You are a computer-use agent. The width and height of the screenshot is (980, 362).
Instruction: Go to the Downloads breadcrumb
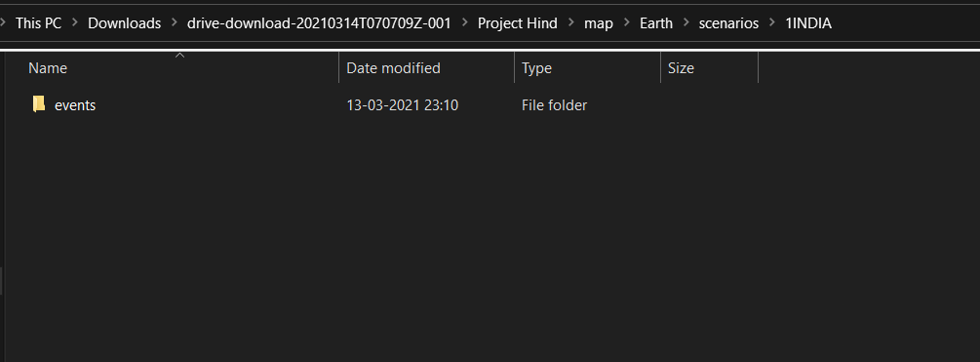(x=125, y=23)
